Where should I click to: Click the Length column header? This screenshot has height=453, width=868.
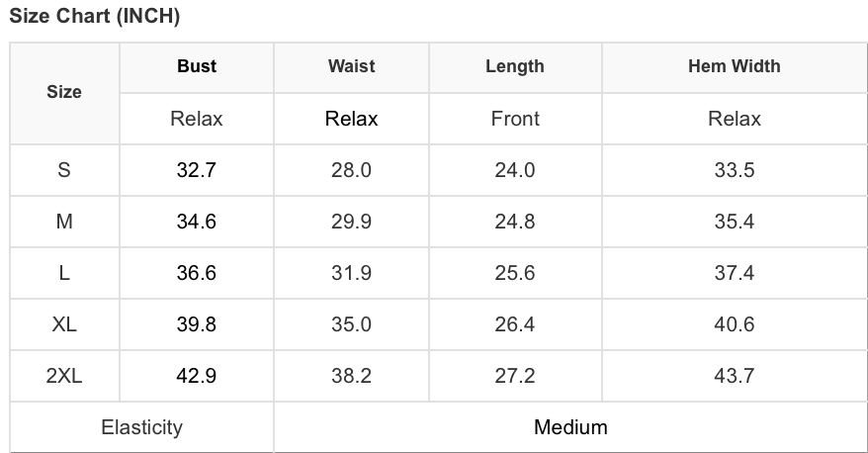point(515,66)
